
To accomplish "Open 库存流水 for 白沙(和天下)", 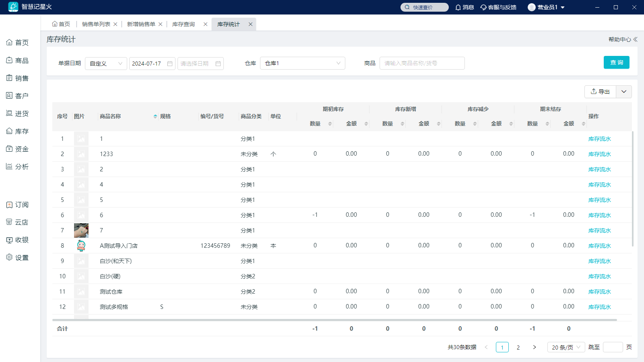I will [600, 261].
